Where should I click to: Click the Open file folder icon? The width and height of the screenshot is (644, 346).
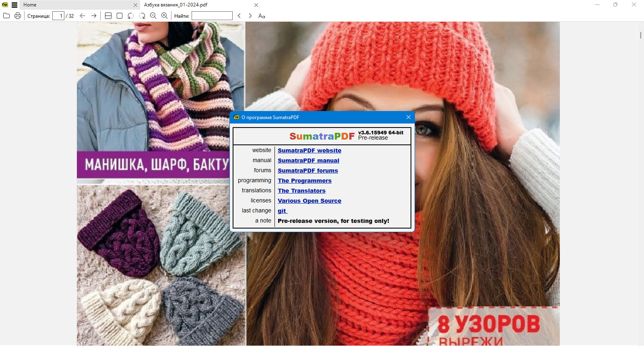tap(6, 16)
